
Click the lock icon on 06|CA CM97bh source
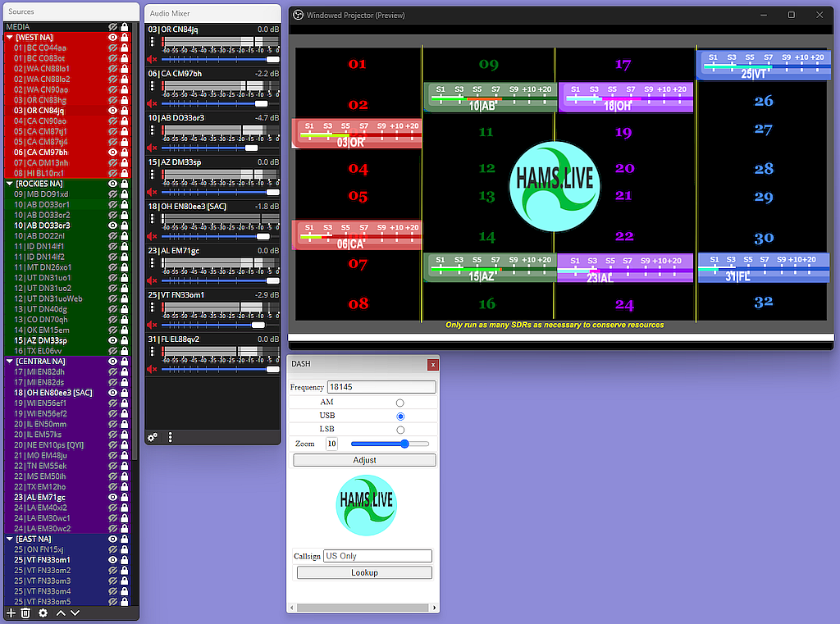(125, 153)
